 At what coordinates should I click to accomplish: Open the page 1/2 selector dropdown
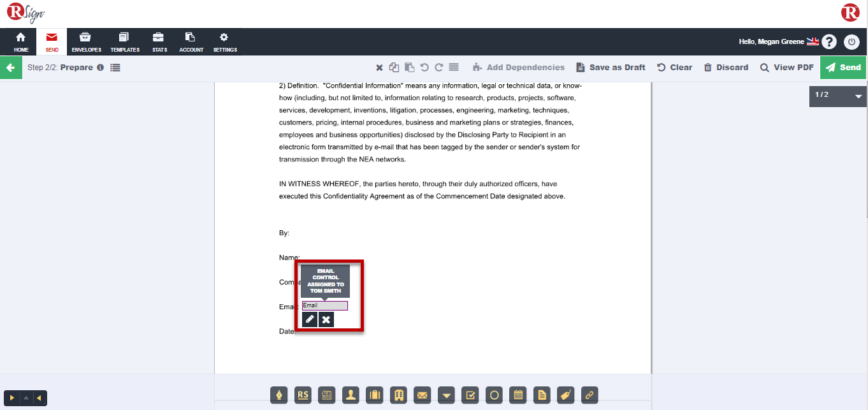pos(858,96)
